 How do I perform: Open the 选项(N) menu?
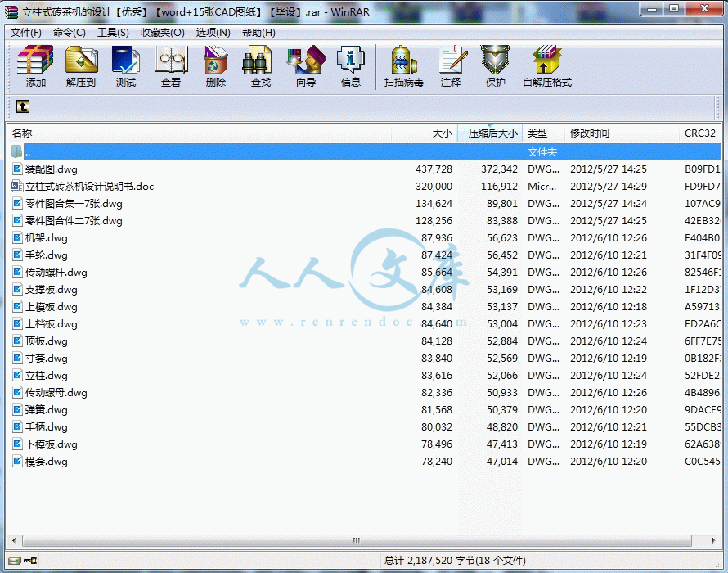pos(213,33)
